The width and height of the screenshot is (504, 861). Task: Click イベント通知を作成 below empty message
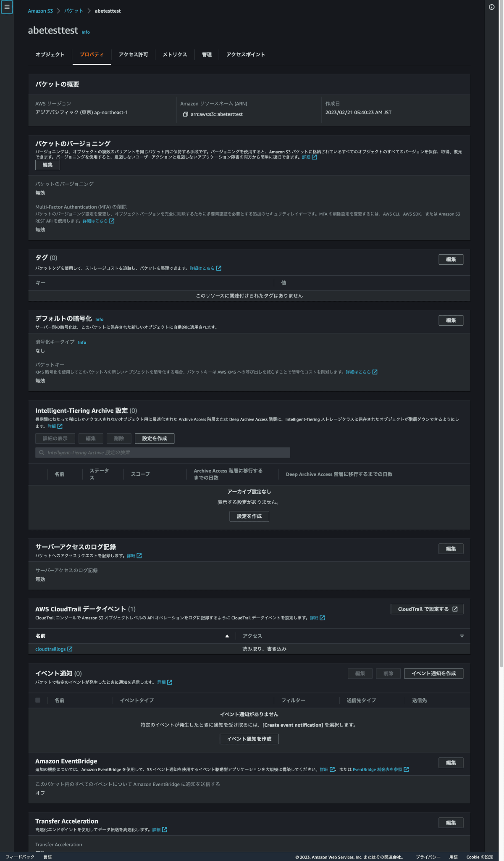tap(249, 739)
